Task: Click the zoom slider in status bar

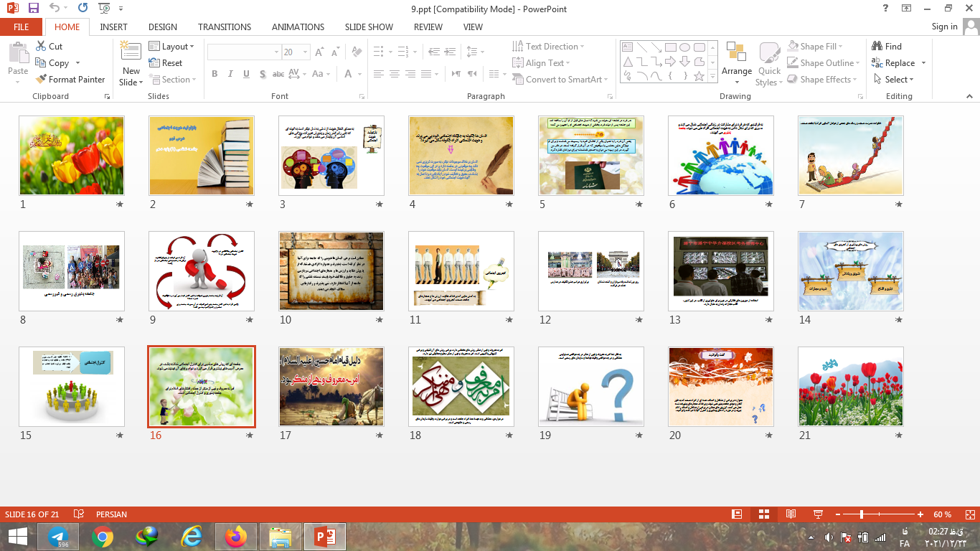Action: [x=862, y=514]
